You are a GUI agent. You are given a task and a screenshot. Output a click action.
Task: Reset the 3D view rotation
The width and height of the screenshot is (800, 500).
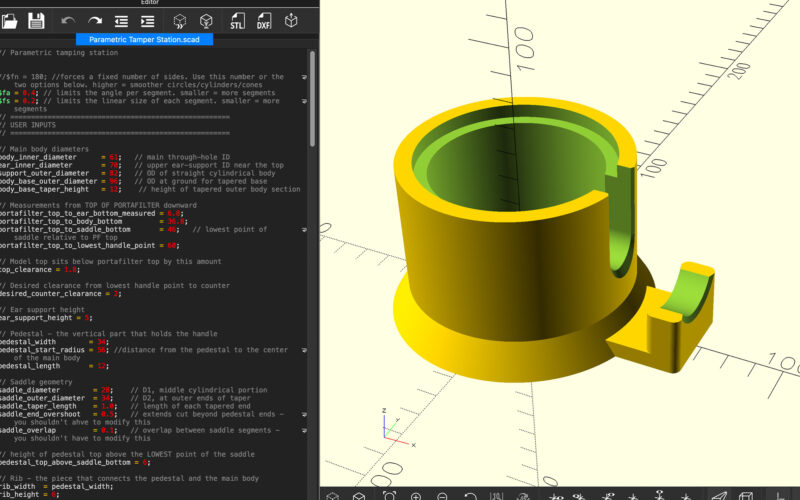coord(470,496)
